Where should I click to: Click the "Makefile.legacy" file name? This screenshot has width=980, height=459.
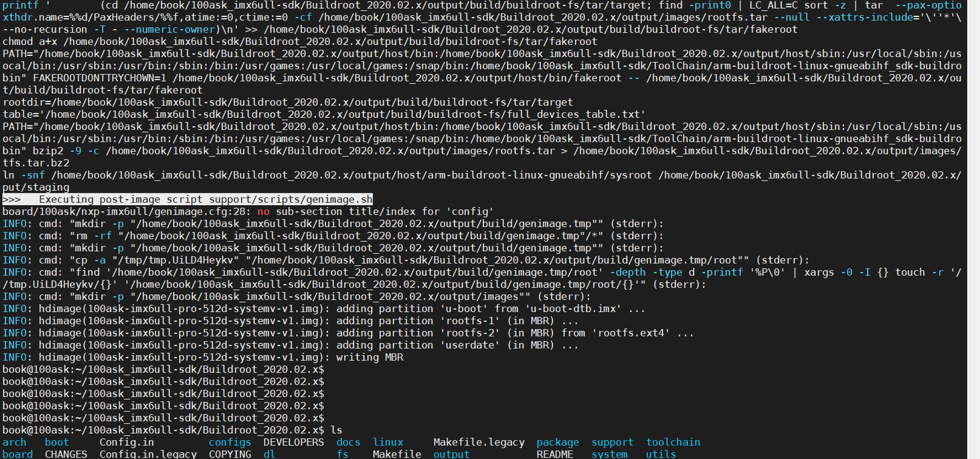tap(478, 442)
